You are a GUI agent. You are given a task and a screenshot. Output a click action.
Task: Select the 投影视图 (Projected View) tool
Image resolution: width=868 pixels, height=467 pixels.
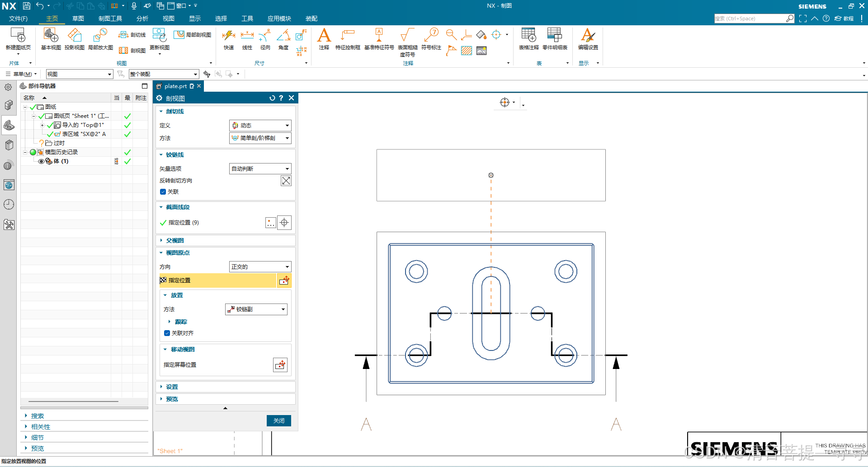coord(74,39)
